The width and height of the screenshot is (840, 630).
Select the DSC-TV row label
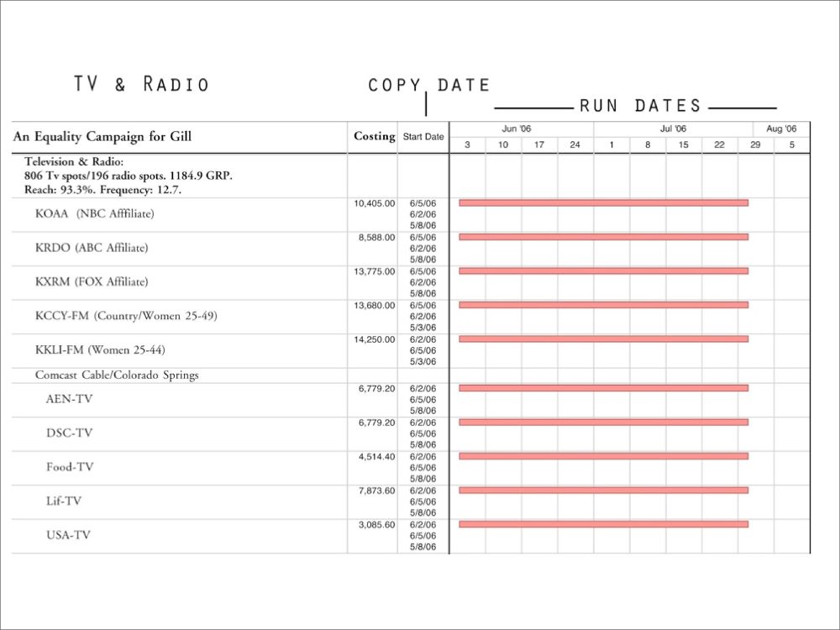tap(69, 433)
